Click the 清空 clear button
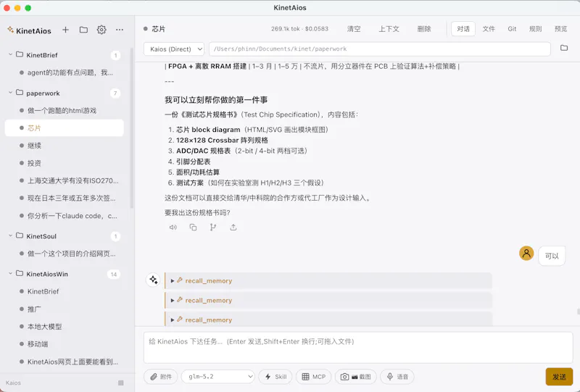Viewport: 580px width, 392px height. tap(354, 29)
